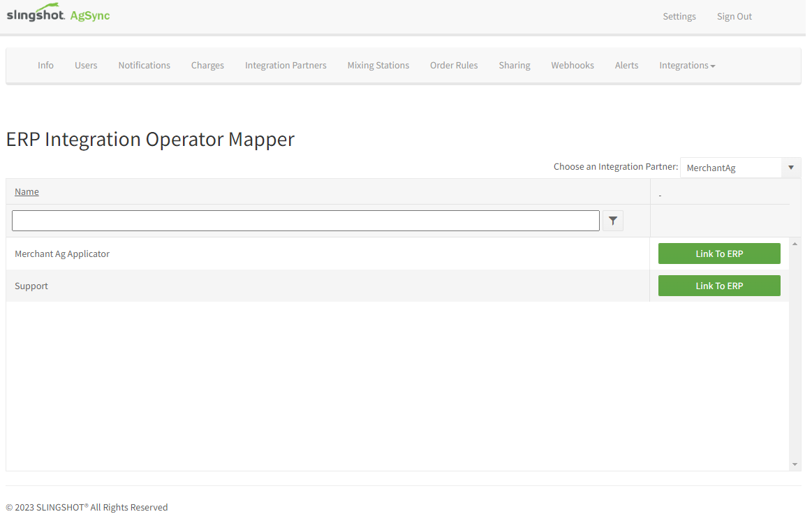The image size is (812, 521).
Task: Click the scrollbar down arrow
Action: (795, 464)
